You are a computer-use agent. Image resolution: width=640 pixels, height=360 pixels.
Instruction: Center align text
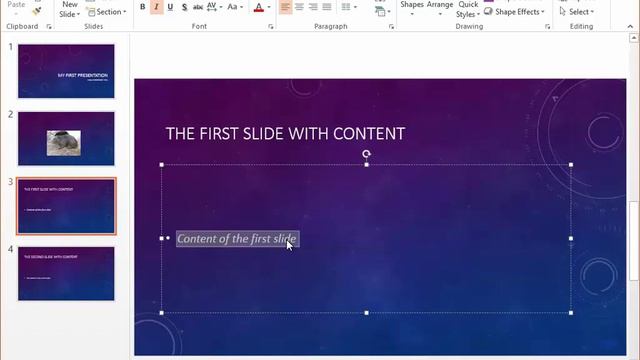pos(299,7)
